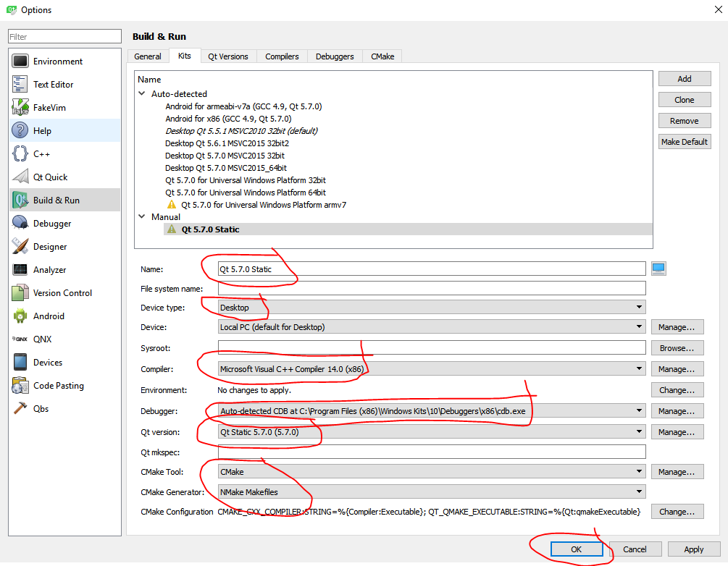728x566 pixels.
Task: Clone the selected kit
Action: click(x=685, y=100)
